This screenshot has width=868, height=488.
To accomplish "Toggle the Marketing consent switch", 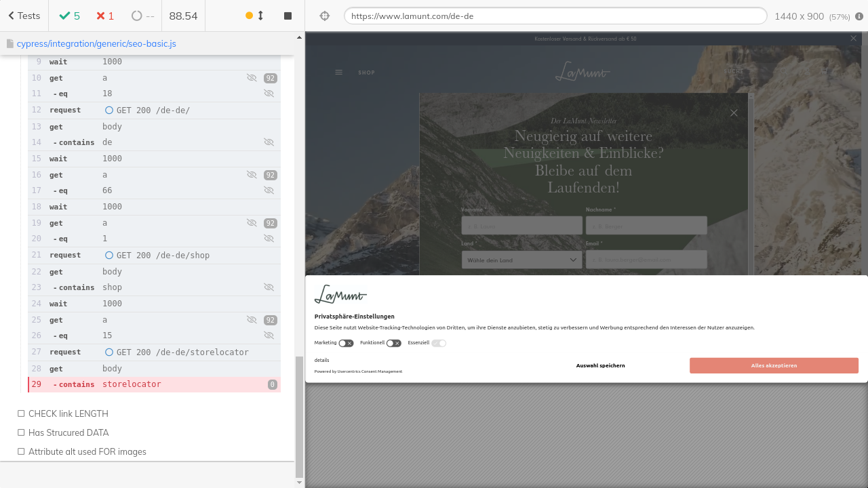I will pyautogui.click(x=346, y=343).
